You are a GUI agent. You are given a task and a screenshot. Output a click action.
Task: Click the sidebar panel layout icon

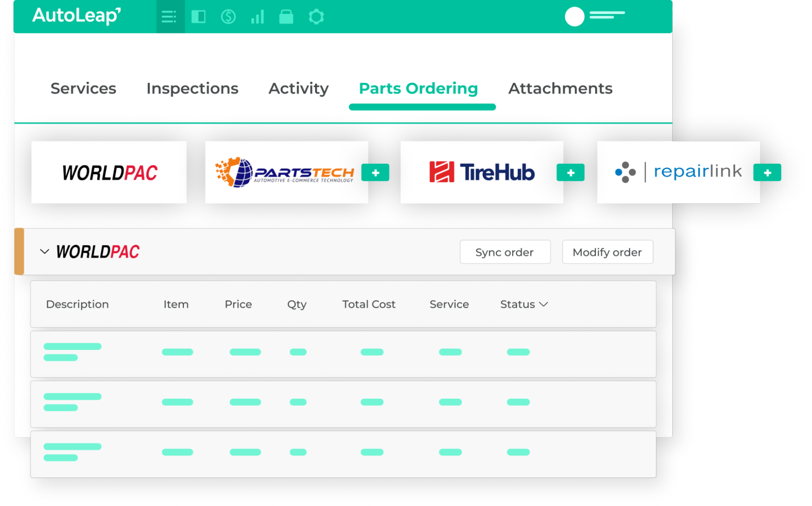(x=198, y=17)
